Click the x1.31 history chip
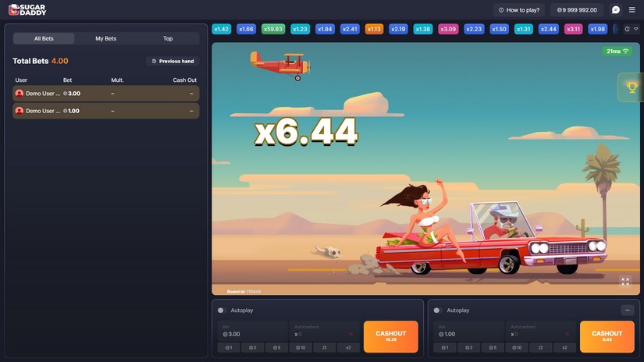644x362 pixels. coord(524,29)
